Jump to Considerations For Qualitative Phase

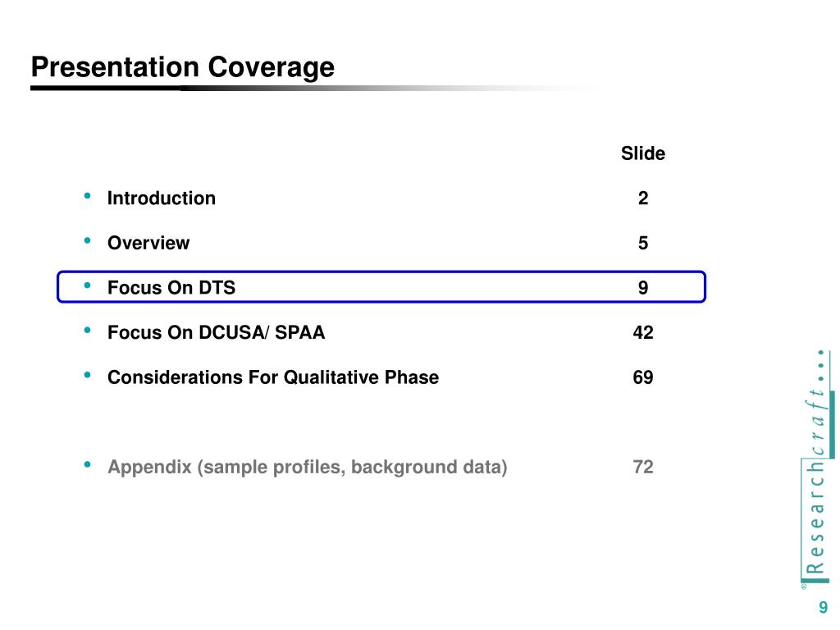tap(273, 377)
